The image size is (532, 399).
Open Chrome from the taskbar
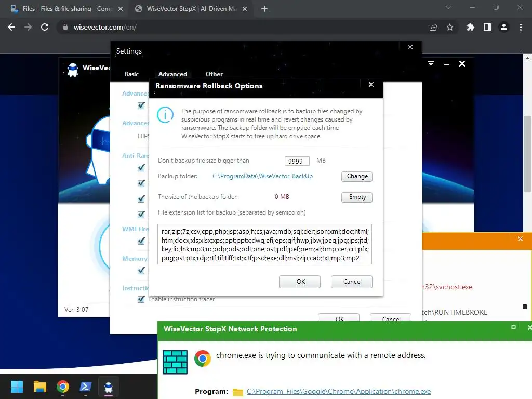click(63, 387)
